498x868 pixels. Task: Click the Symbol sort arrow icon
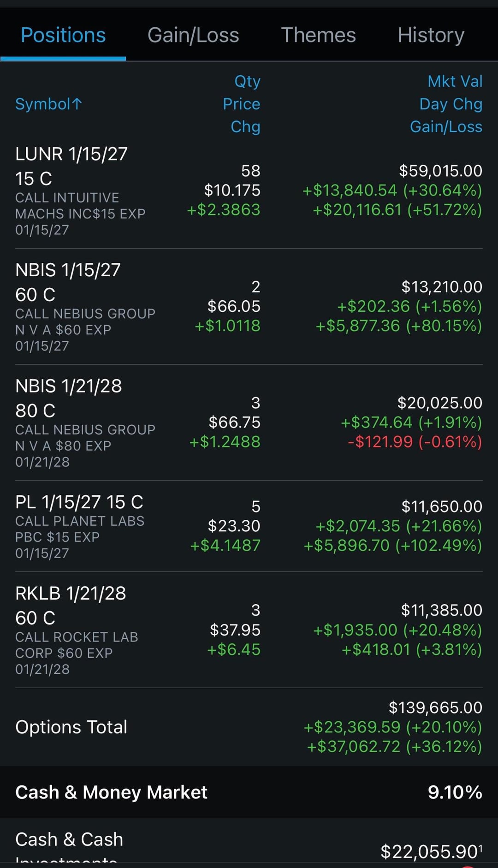(x=77, y=104)
